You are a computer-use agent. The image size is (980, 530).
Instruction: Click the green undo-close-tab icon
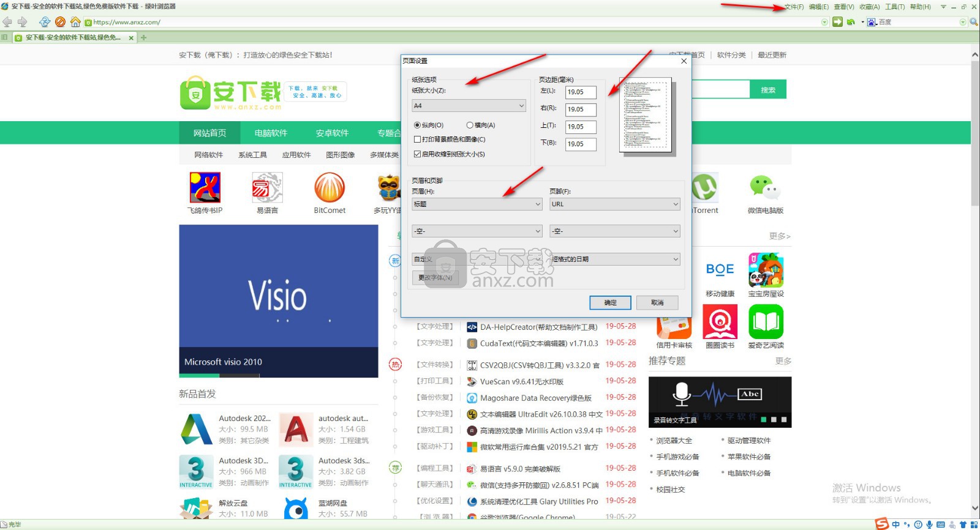851,22
